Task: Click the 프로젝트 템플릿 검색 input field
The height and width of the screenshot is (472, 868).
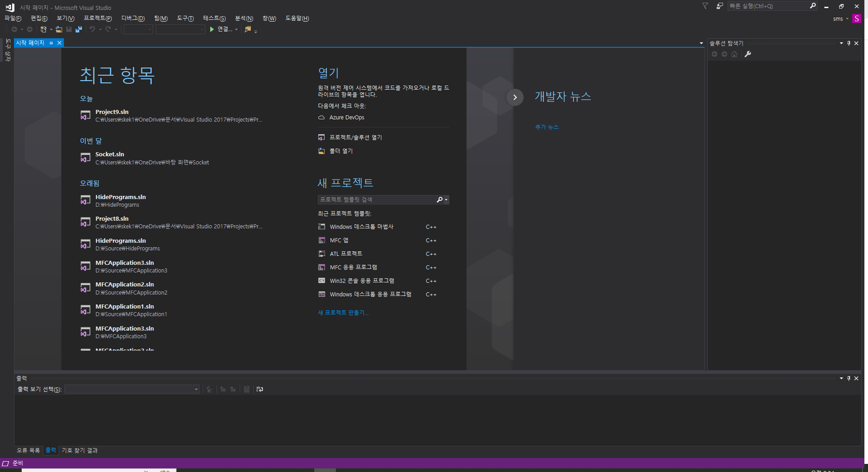Action: click(376, 200)
